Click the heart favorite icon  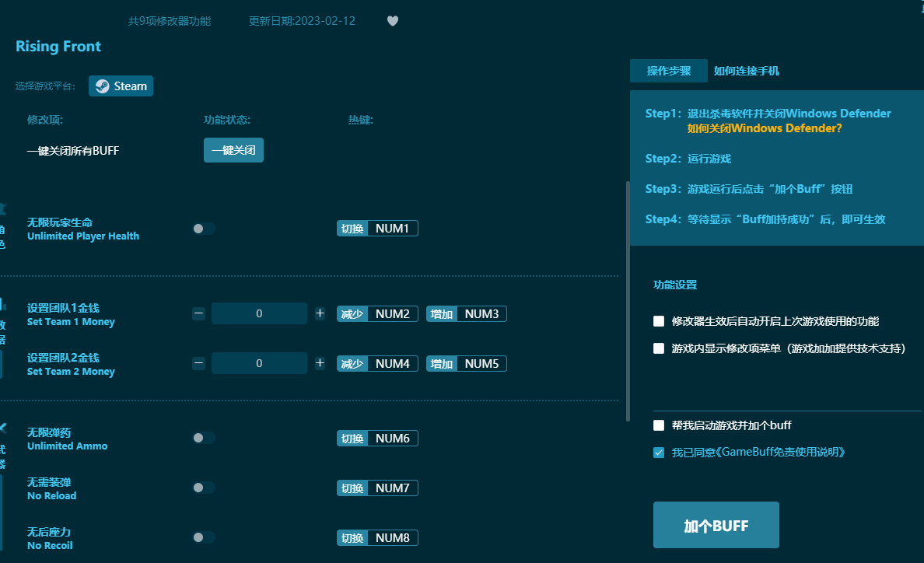tap(393, 21)
